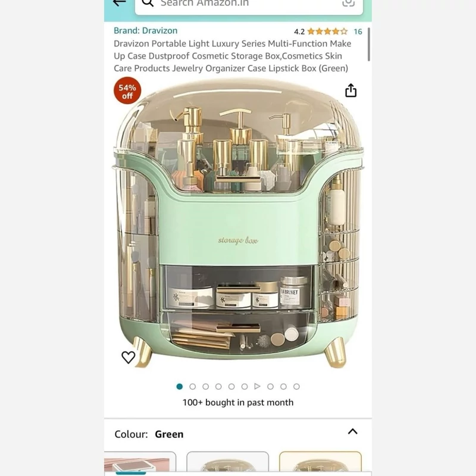Choose the selected green variant thumbnail
476x476 pixels.
point(320,464)
